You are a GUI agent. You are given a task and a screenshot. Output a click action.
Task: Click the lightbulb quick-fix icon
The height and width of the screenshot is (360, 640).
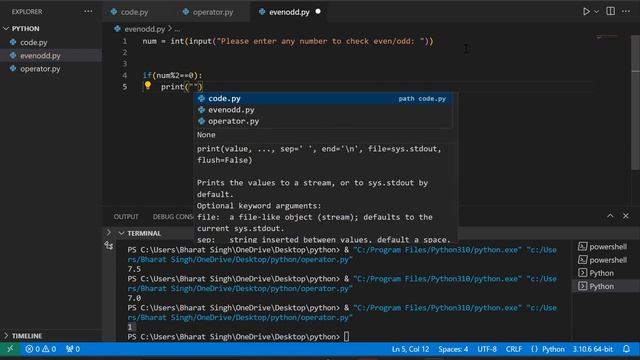(148, 86)
